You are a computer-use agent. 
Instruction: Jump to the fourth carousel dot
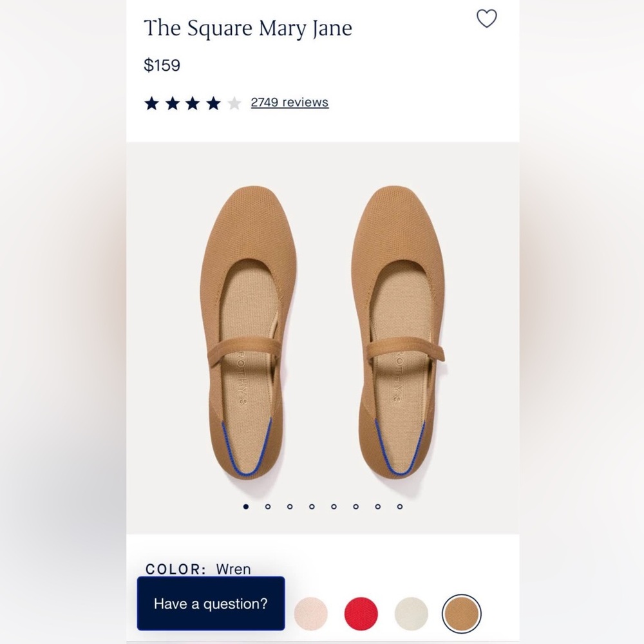312,507
